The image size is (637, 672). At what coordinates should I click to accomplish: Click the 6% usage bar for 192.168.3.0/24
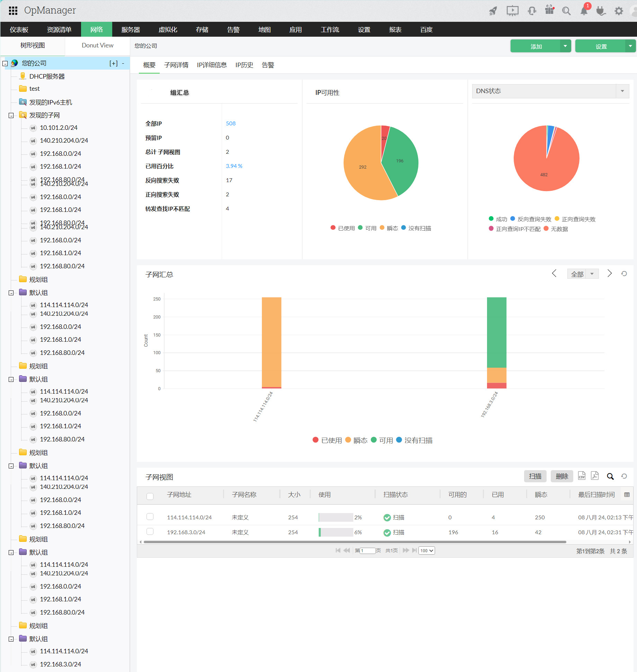coord(336,532)
